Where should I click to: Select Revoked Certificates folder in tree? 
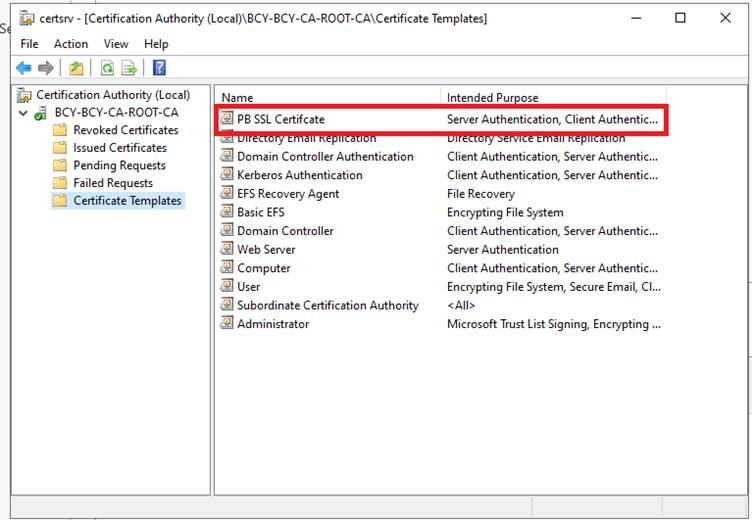pyautogui.click(x=125, y=130)
